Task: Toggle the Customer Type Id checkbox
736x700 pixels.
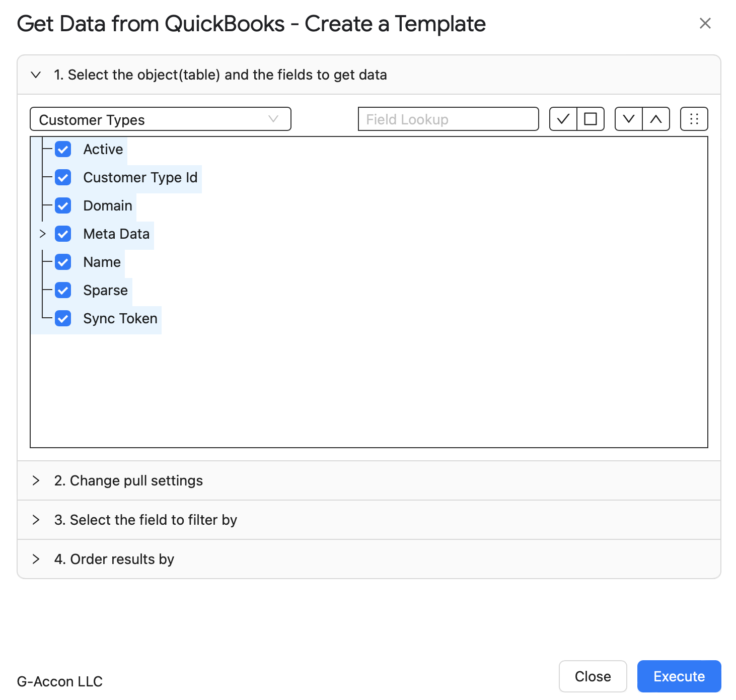Action: click(x=63, y=177)
